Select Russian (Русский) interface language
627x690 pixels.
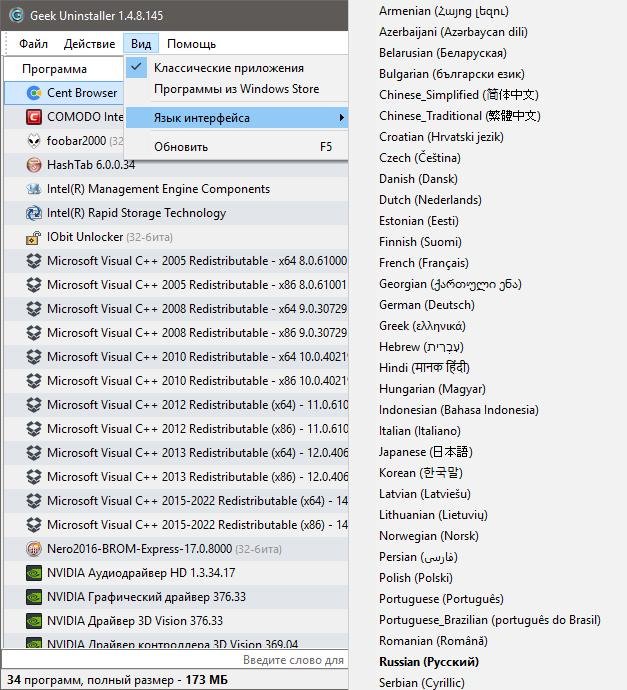click(x=429, y=662)
